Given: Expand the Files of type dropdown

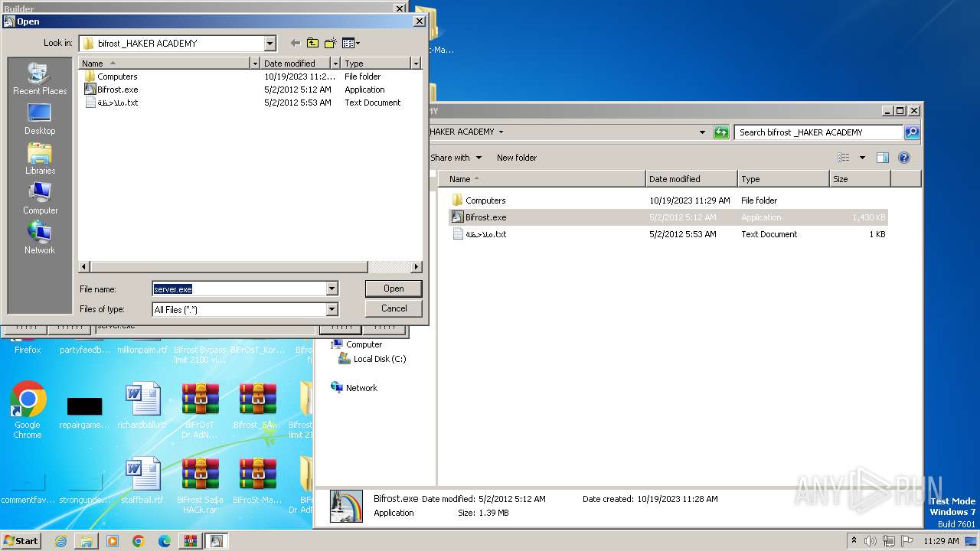Looking at the screenshot, I should 332,309.
